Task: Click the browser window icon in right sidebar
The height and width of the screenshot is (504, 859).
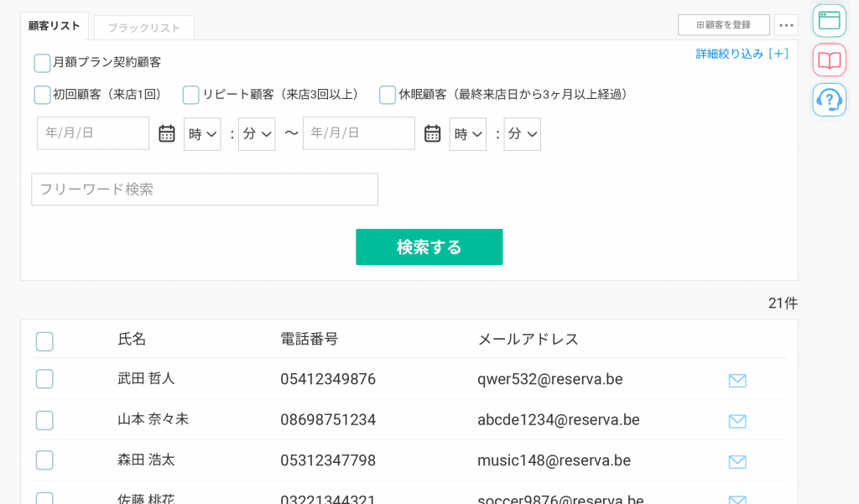Action: pyautogui.click(x=829, y=21)
